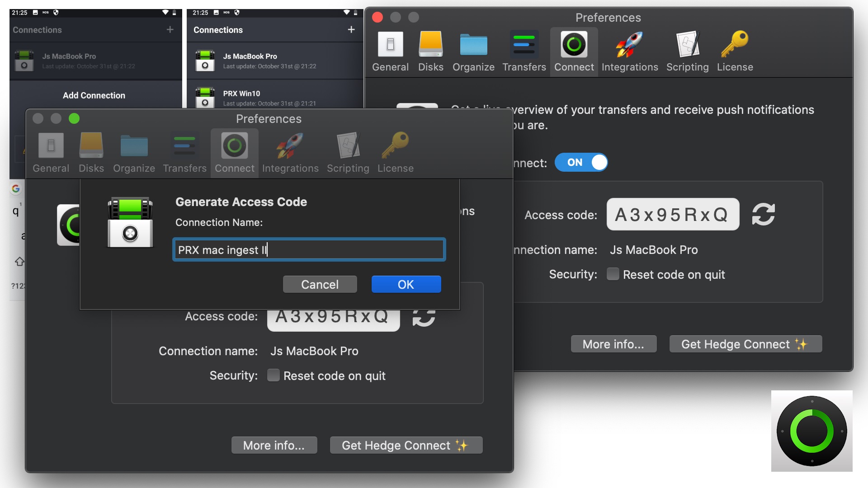Tap plus icon on left phone Connections header
The image size is (868, 488).
tap(170, 29)
